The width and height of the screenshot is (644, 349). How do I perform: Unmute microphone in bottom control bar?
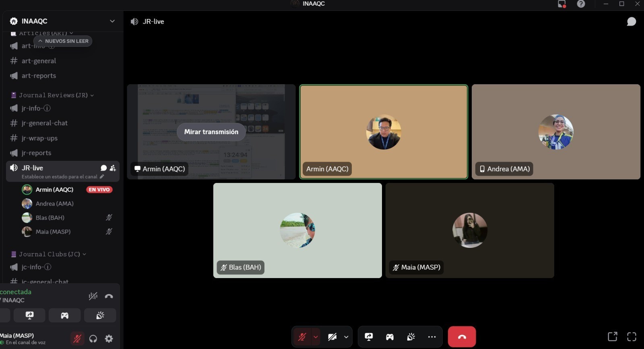pos(302,337)
